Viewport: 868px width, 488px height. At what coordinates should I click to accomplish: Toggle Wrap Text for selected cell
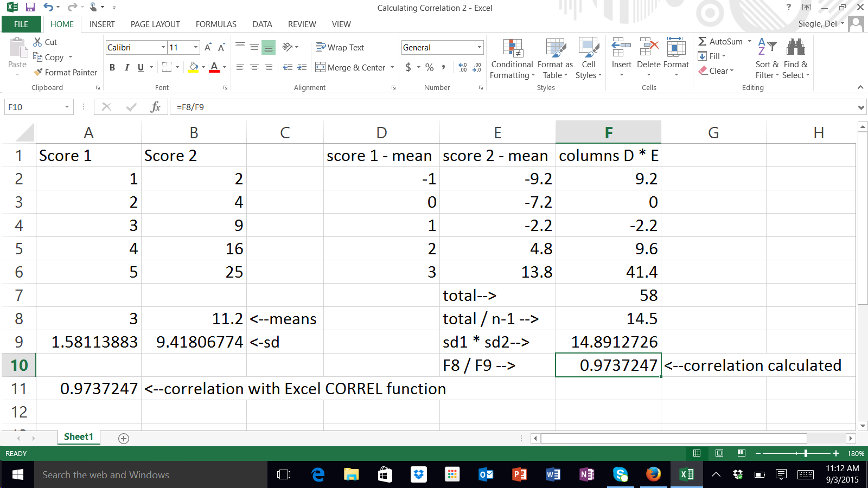click(340, 48)
